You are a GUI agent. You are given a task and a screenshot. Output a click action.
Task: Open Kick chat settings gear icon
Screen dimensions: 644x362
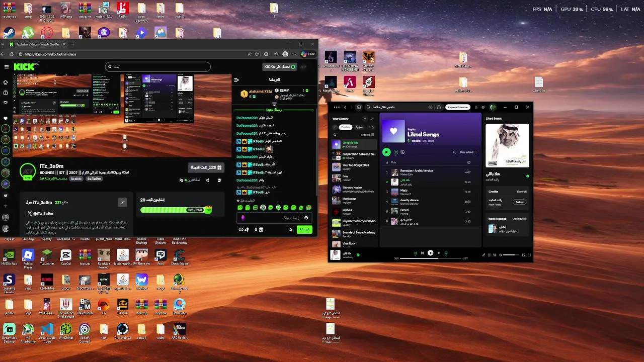[291, 229]
